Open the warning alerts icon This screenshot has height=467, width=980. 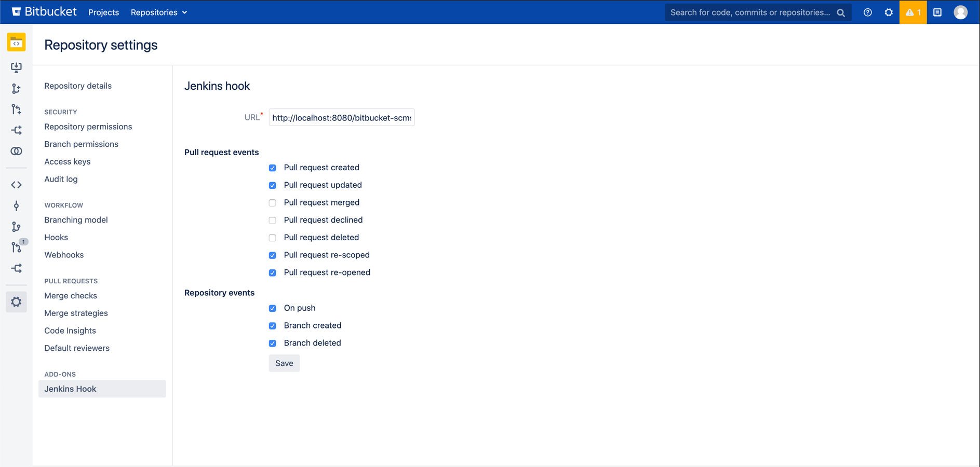click(x=913, y=12)
